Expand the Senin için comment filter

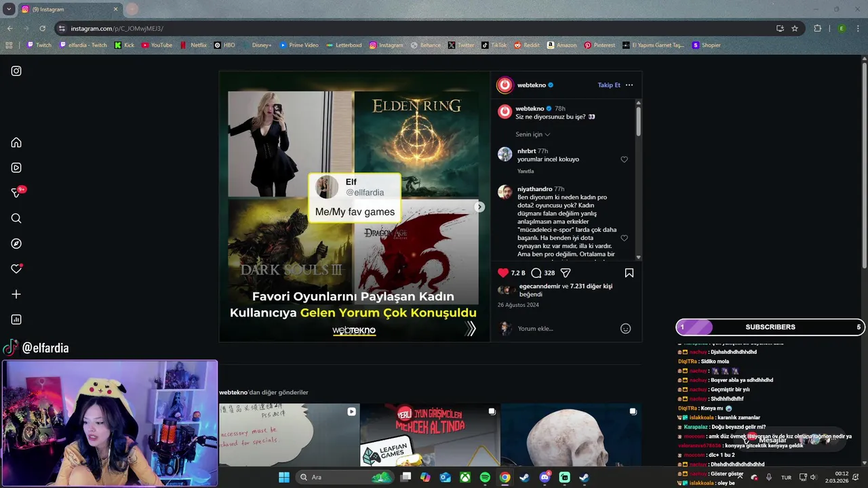click(x=532, y=134)
